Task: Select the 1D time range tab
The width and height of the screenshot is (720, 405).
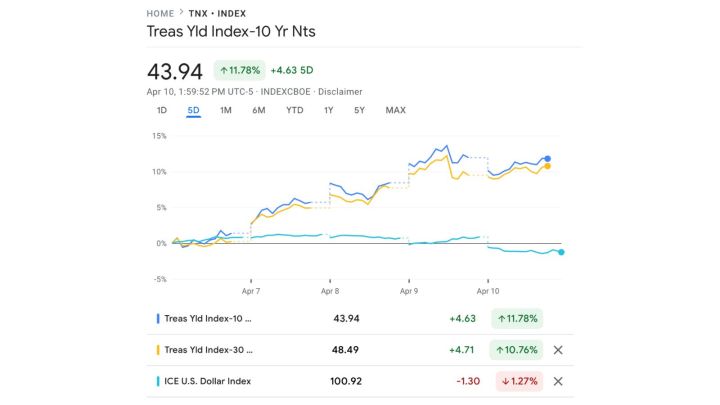Action: [x=162, y=110]
